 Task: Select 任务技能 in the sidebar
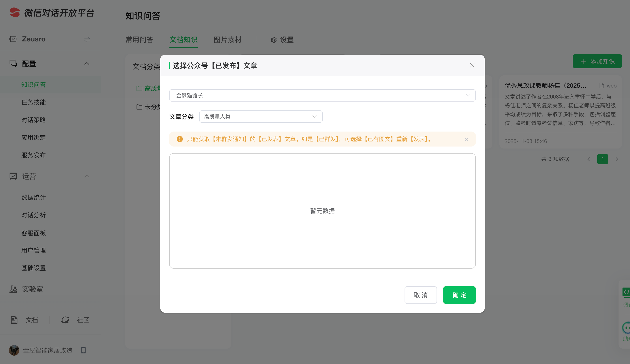tap(33, 102)
